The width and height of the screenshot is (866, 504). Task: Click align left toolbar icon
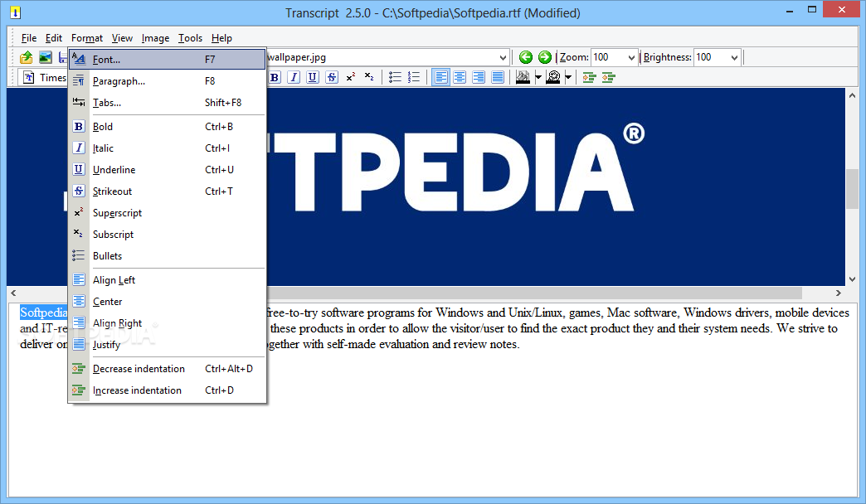(x=440, y=77)
